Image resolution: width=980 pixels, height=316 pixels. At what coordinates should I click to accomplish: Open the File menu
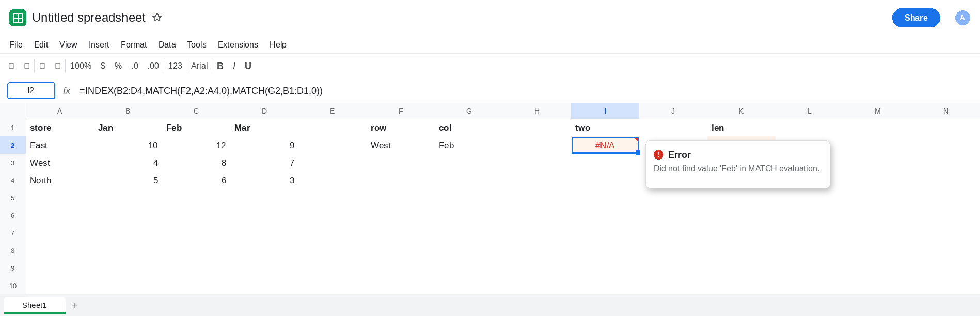click(16, 44)
